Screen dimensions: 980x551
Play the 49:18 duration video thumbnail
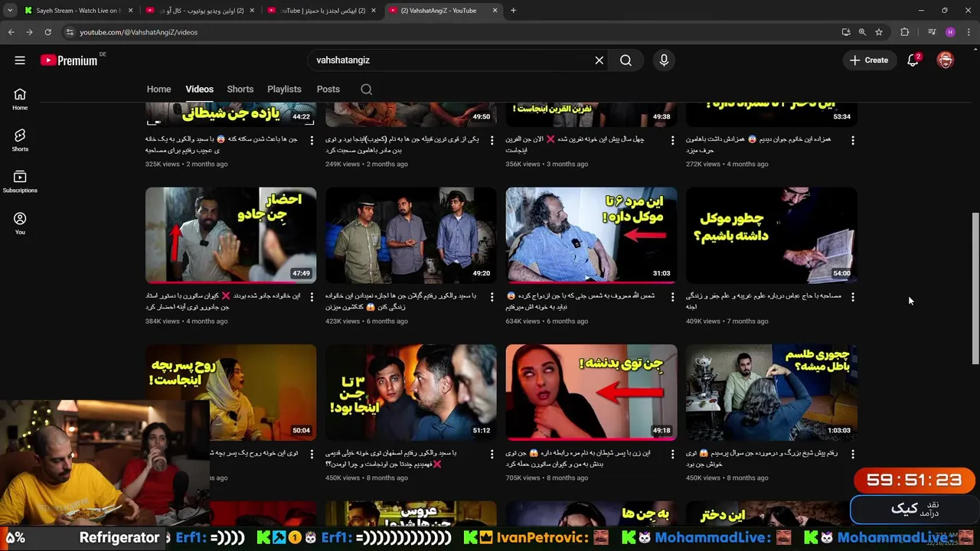[x=591, y=392]
